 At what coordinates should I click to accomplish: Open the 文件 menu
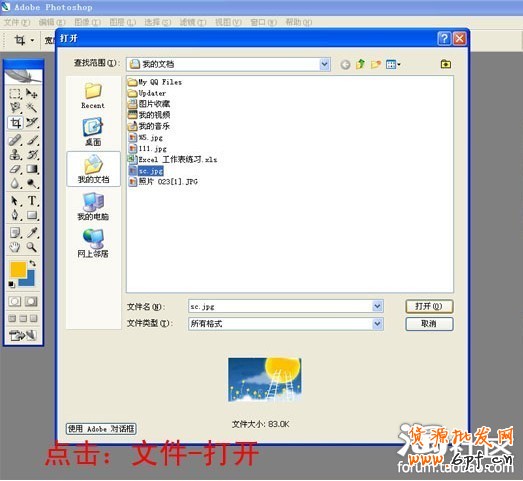[17, 22]
